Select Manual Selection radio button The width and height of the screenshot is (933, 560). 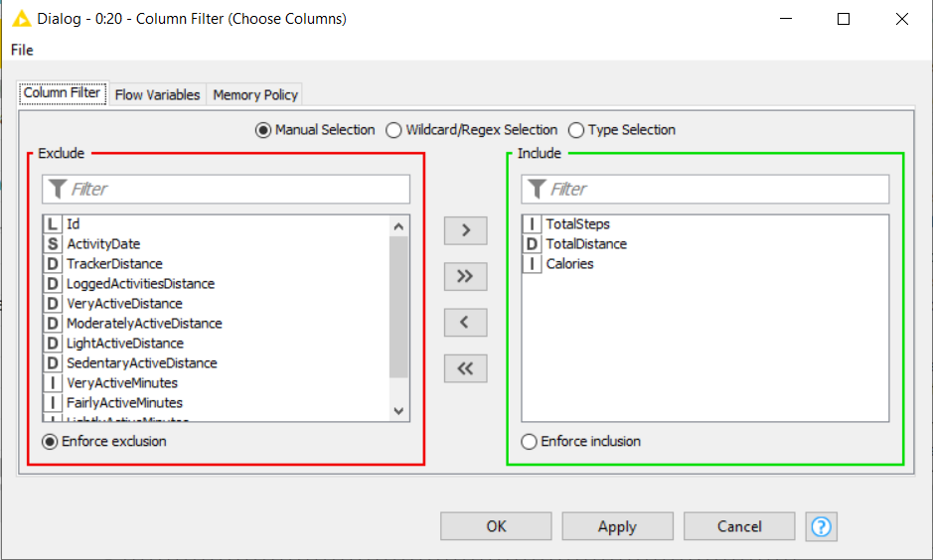pyautogui.click(x=263, y=130)
